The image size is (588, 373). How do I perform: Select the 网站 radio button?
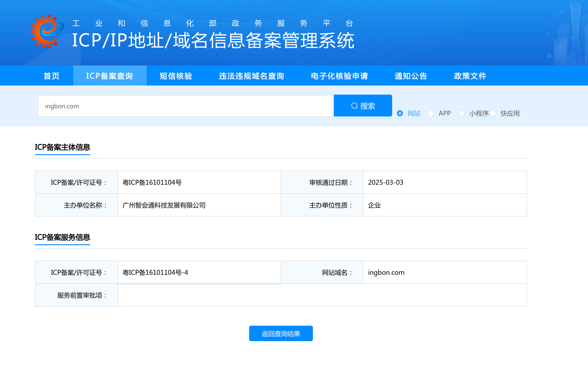coord(400,113)
